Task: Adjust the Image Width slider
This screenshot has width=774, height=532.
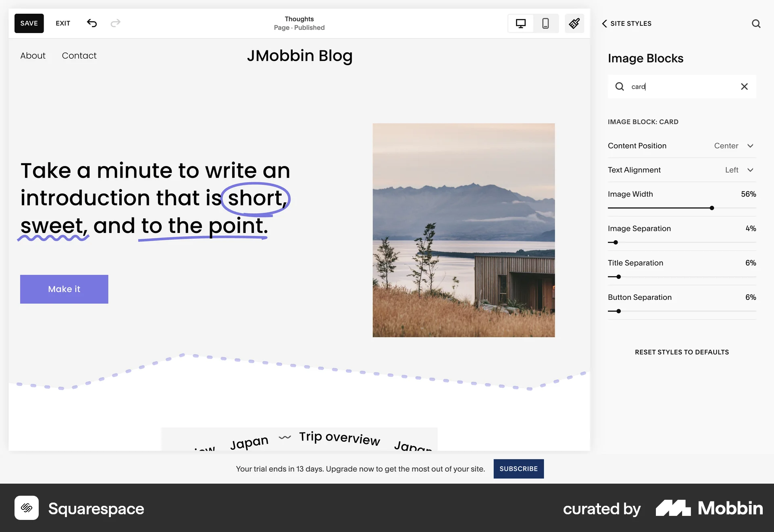Action: tap(712, 208)
